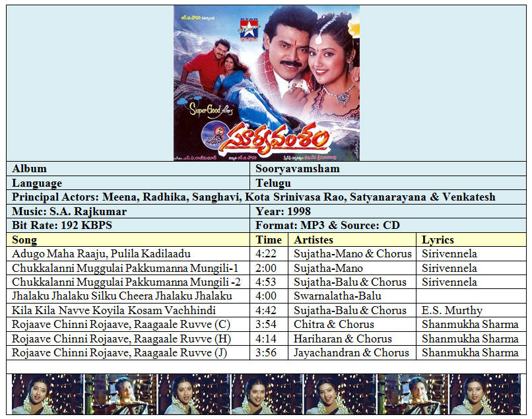
Task: Click lyricist "E.S. Murthy"
Action: pyautogui.click(x=452, y=310)
